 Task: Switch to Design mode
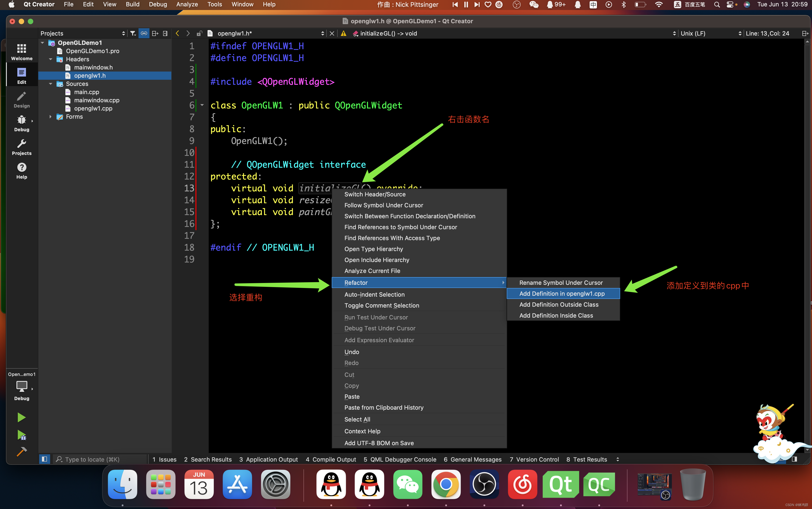pos(22,100)
